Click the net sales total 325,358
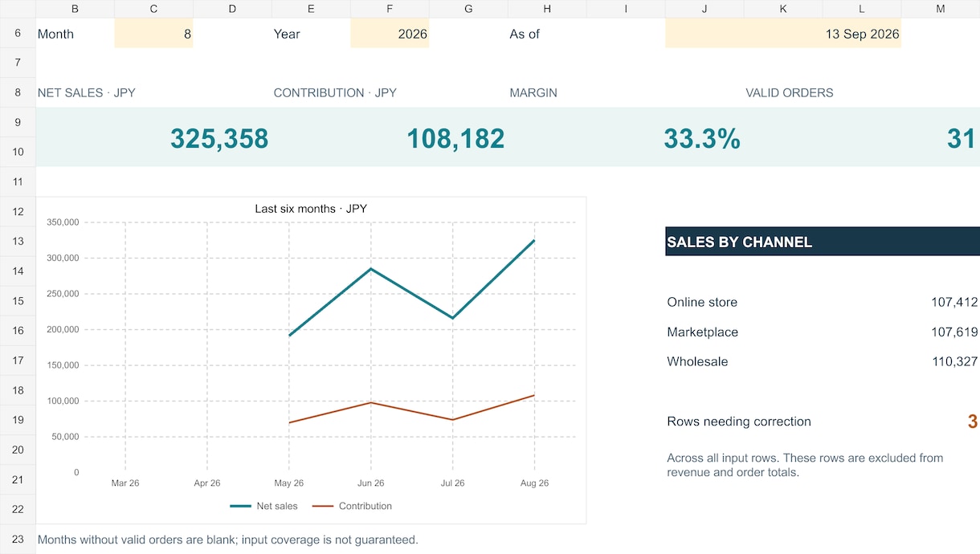The width and height of the screenshot is (980, 554). [219, 139]
